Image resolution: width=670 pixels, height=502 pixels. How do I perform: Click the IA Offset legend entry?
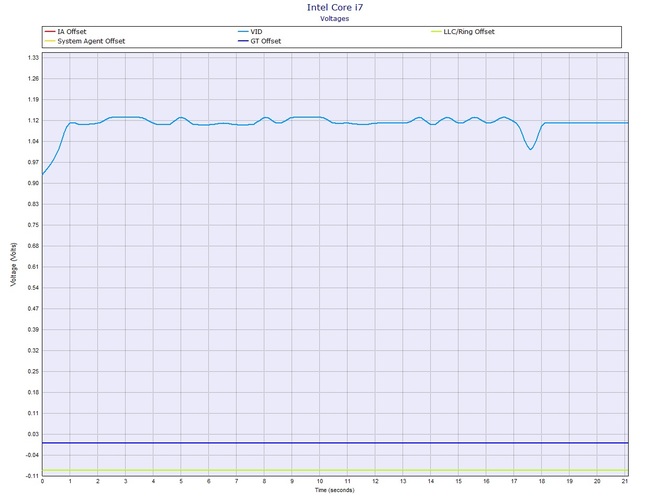click(65, 32)
